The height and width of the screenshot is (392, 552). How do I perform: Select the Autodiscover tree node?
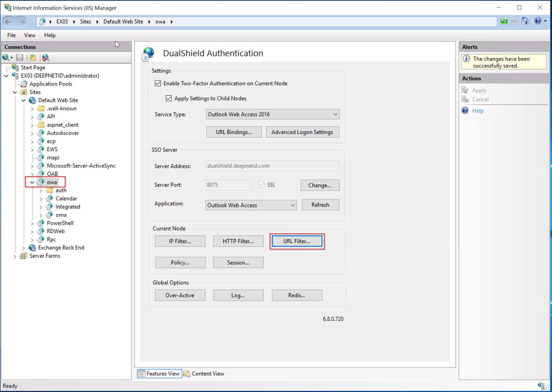tap(63, 133)
